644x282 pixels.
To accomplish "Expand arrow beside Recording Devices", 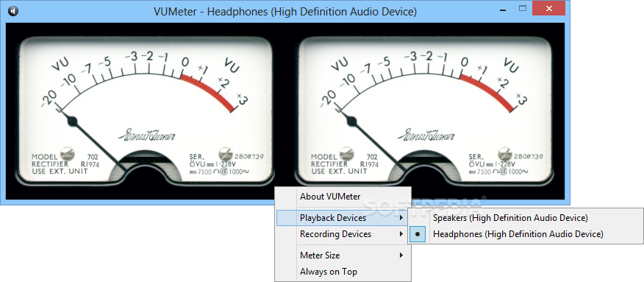I will pos(401,234).
